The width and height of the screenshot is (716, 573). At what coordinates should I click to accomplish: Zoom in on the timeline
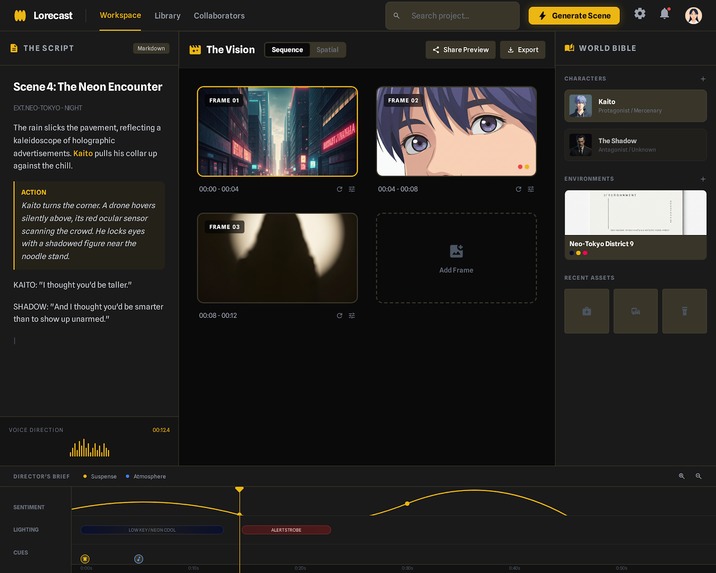[x=681, y=476]
